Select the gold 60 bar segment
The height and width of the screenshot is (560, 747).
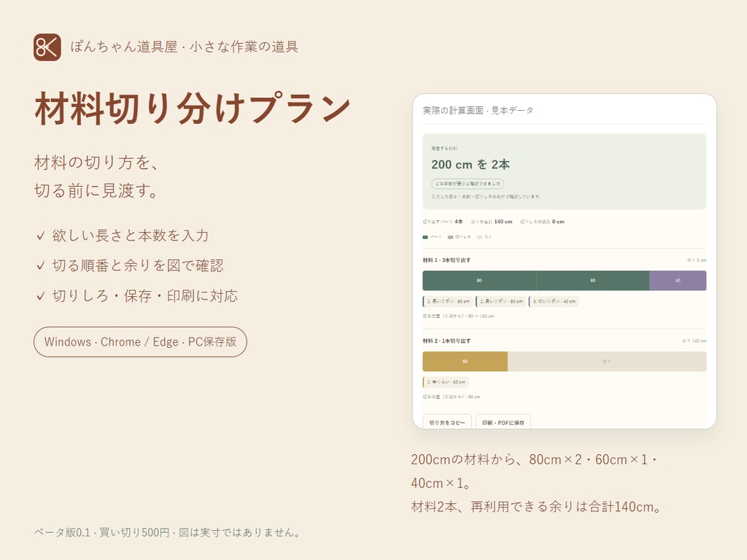tap(465, 362)
